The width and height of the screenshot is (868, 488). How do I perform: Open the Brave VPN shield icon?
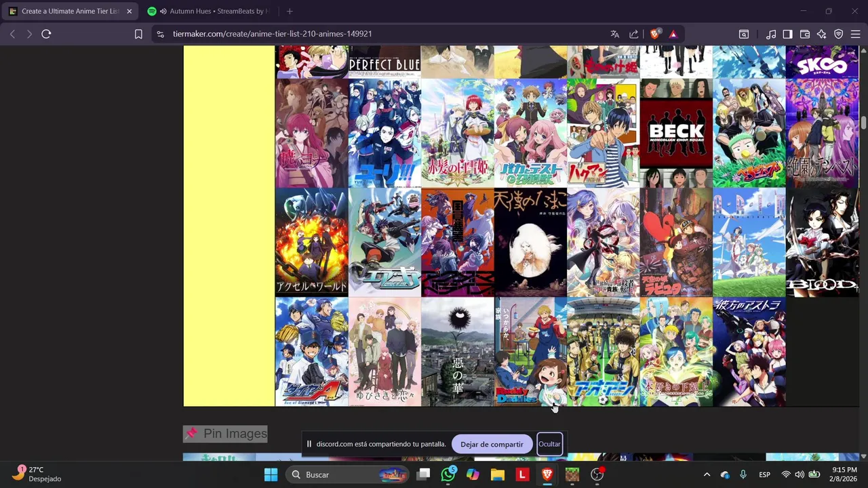pos(839,34)
